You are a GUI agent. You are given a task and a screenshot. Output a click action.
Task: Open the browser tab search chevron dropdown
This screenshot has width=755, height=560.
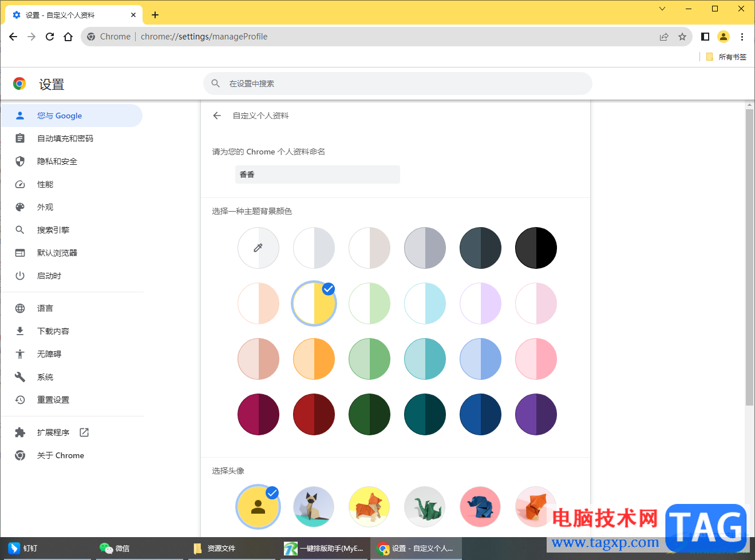pyautogui.click(x=662, y=9)
